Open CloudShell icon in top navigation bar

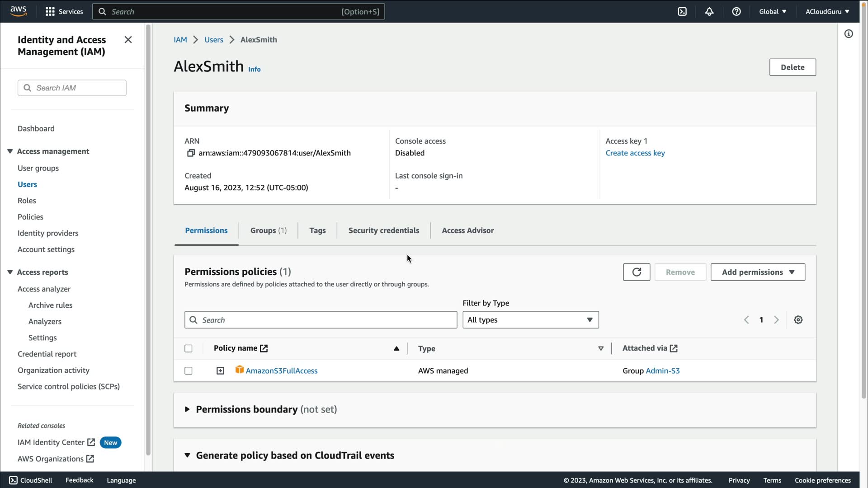click(x=682, y=12)
